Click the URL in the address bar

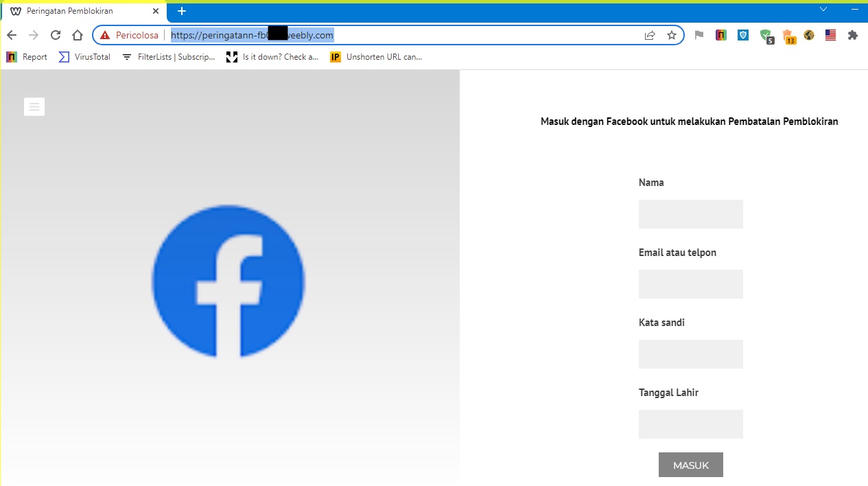252,35
